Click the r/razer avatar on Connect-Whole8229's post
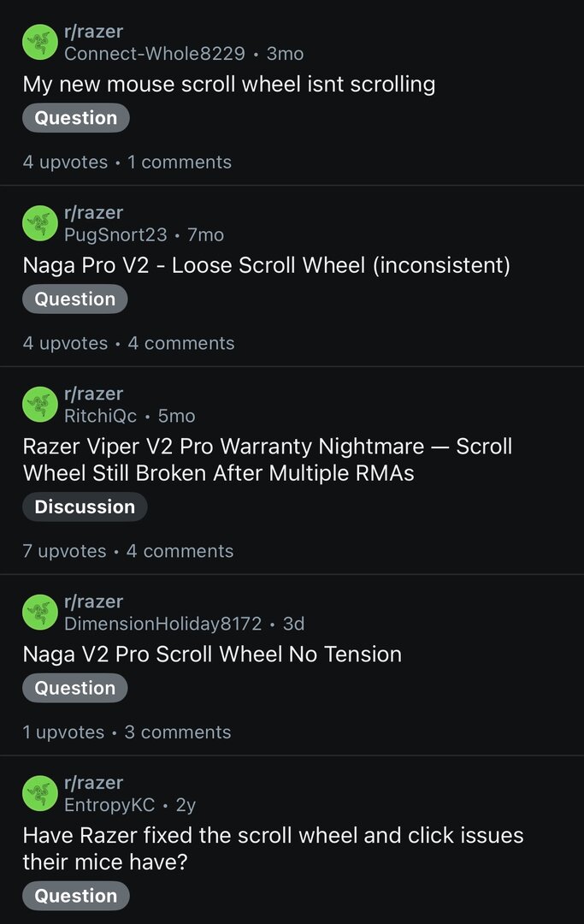The height and width of the screenshot is (924, 584). point(39,42)
